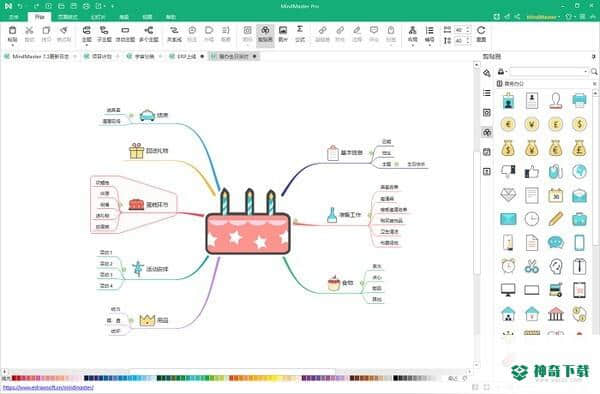
Task: Insert a picture using the image icon
Action: coord(283,34)
